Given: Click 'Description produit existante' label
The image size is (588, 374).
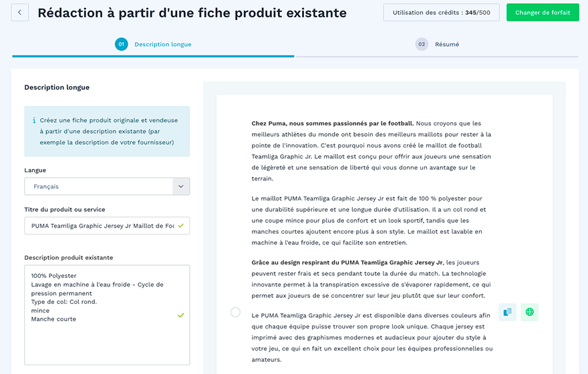Looking at the screenshot, I should click(x=69, y=257).
